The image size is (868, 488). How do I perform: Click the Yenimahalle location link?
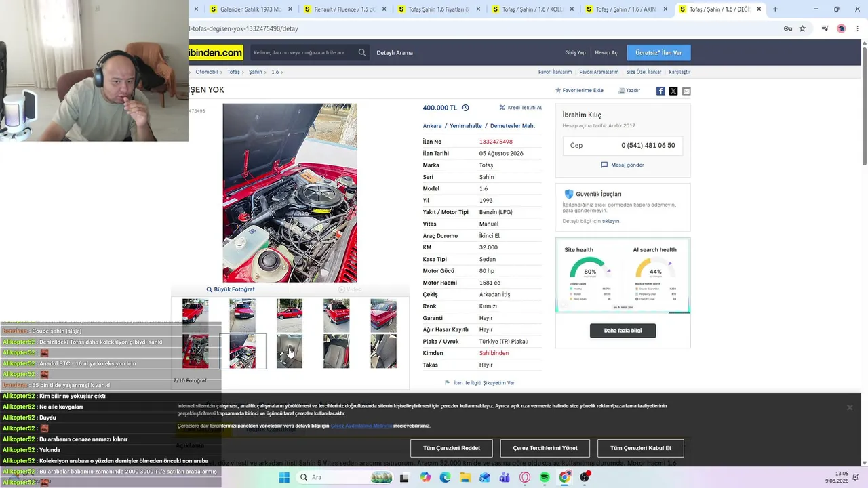[465, 126]
